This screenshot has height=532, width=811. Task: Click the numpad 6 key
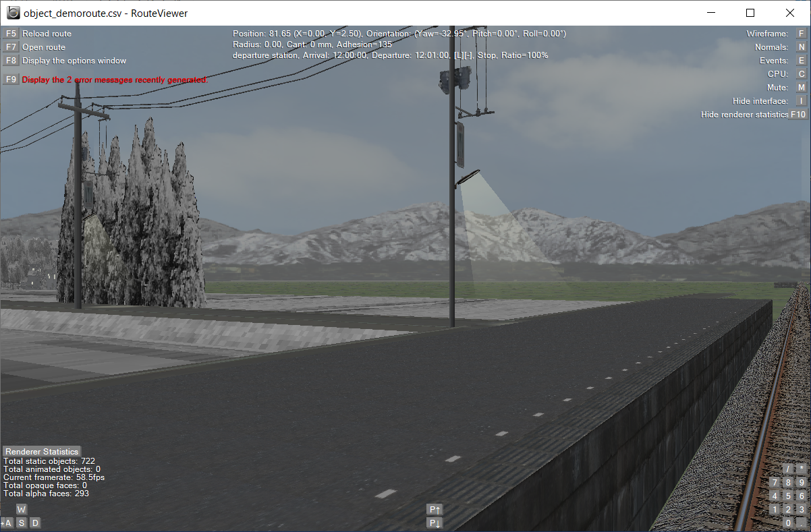click(802, 496)
